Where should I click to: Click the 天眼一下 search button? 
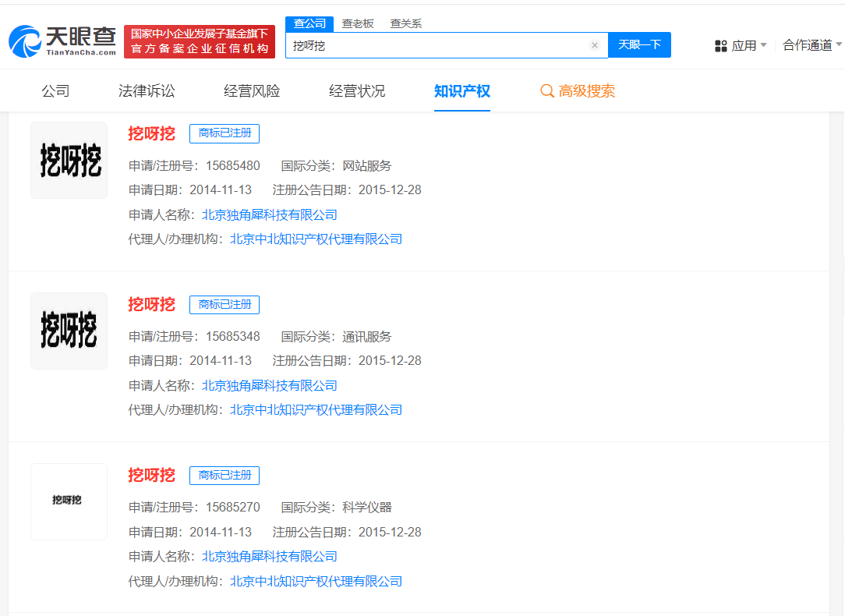pos(639,44)
